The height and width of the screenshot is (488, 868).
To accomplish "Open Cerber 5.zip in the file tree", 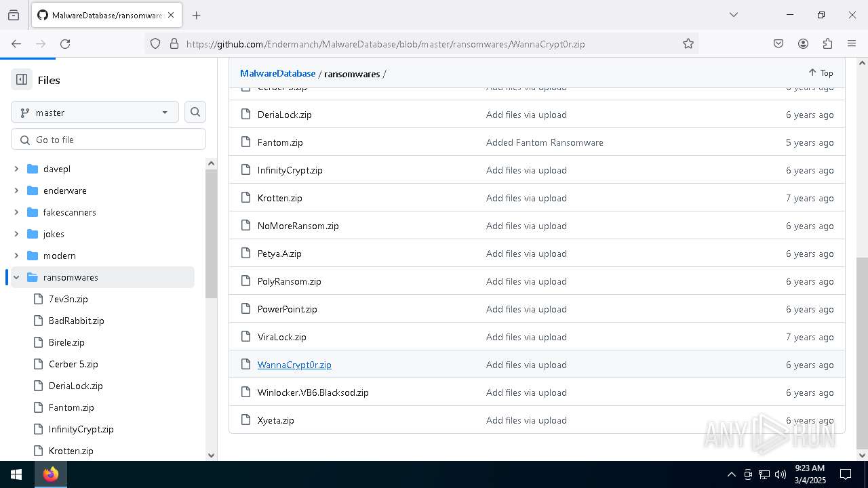I will coord(73,364).
